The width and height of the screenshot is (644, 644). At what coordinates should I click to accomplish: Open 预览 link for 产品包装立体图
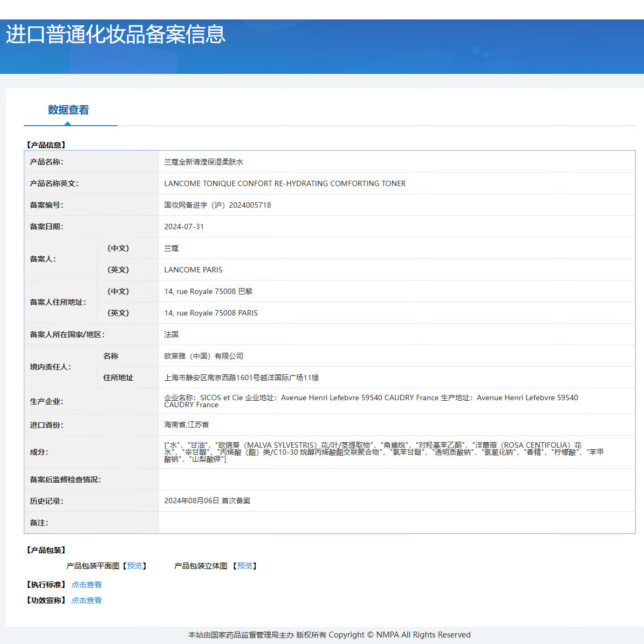pos(245,566)
